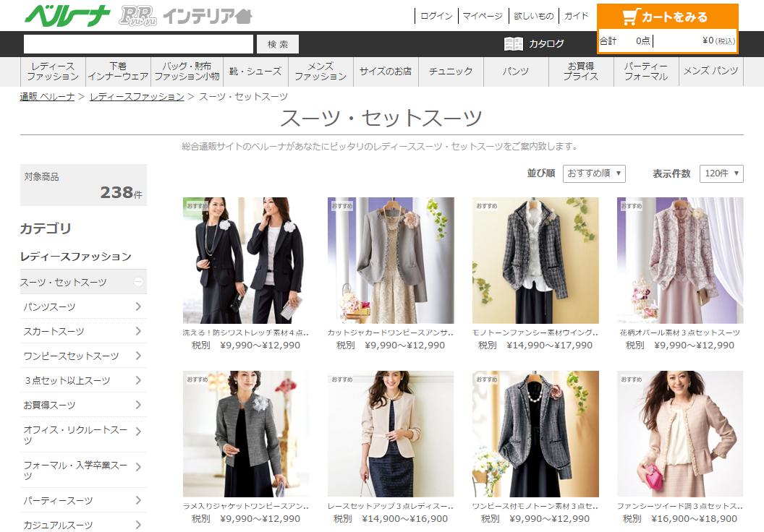The width and height of the screenshot is (764, 532).
Task: Expand the ワンピースセットスーツ chevron
Action: click(138, 356)
